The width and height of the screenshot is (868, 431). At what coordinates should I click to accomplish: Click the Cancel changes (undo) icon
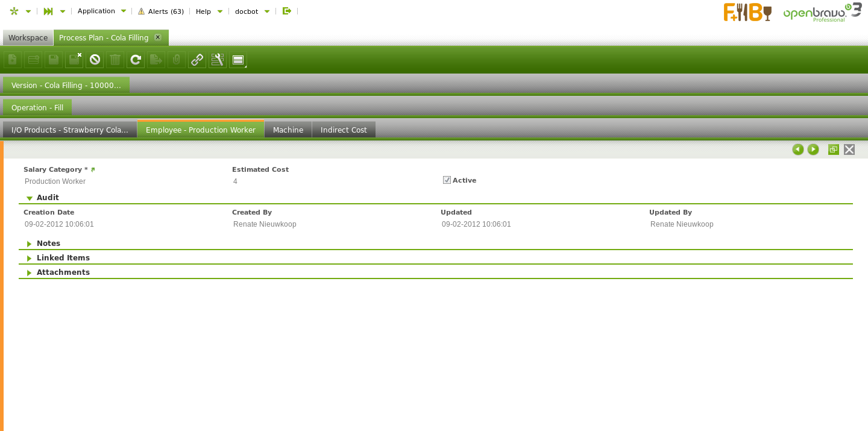[x=95, y=60]
